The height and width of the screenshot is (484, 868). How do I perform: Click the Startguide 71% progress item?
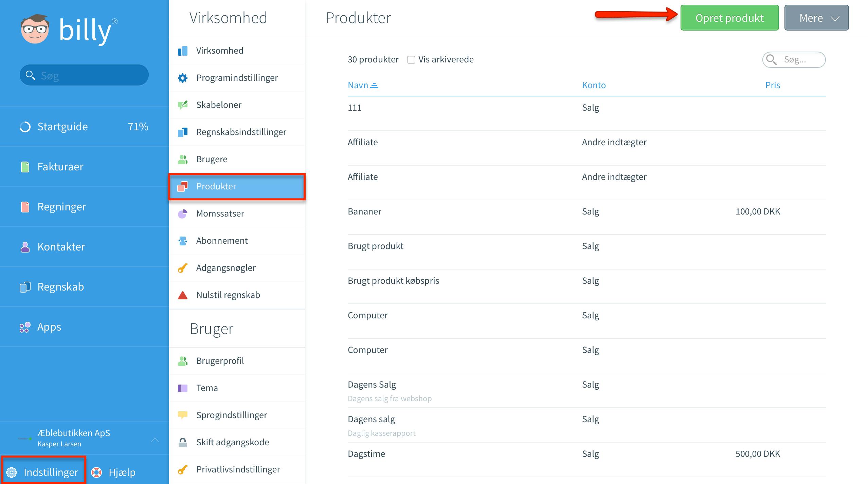85,127
